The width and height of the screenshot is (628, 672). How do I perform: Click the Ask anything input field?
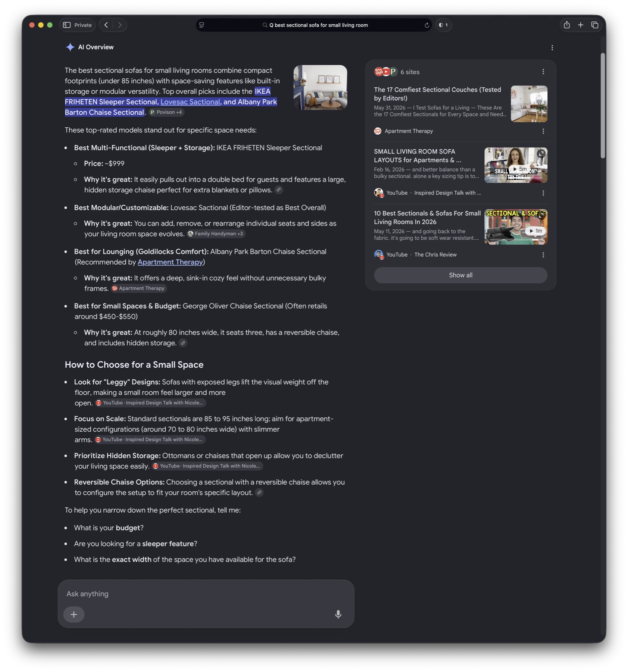point(206,594)
